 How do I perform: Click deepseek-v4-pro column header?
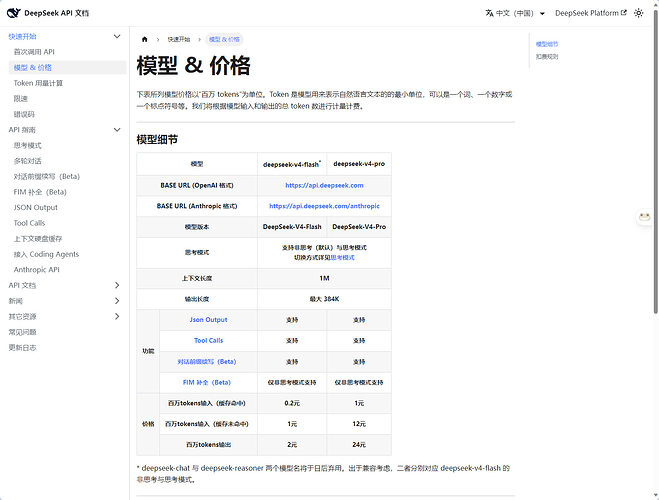click(x=359, y=164)
